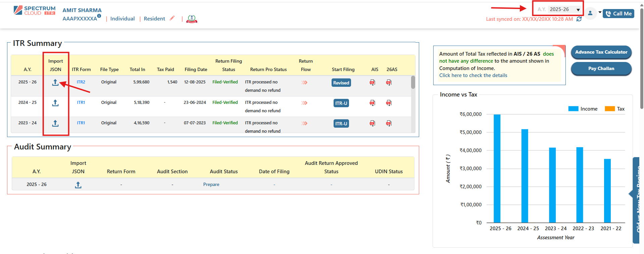Screen dimensions: 644x254
Task: Click the ITR Summary table scrollbar
Action: pyautogui.click(x=413, y=82)
